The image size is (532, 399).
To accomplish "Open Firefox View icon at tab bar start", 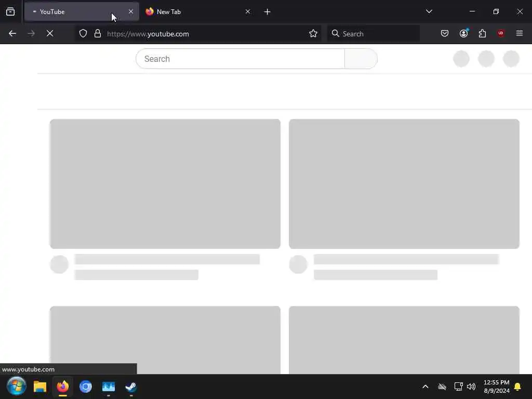I will click(10, 12).
